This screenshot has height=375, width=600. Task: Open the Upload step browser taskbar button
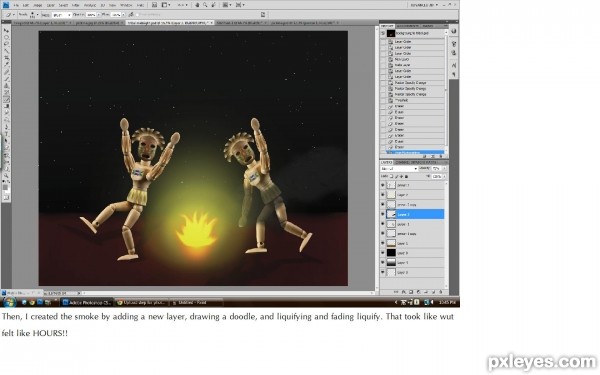click(x=141, y=302)
